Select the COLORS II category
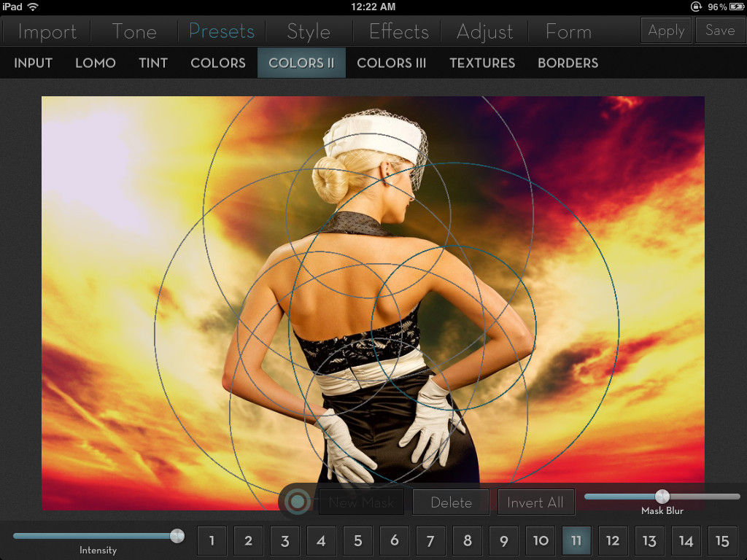This screenshot has width=747, height=560. pos(301,63)
